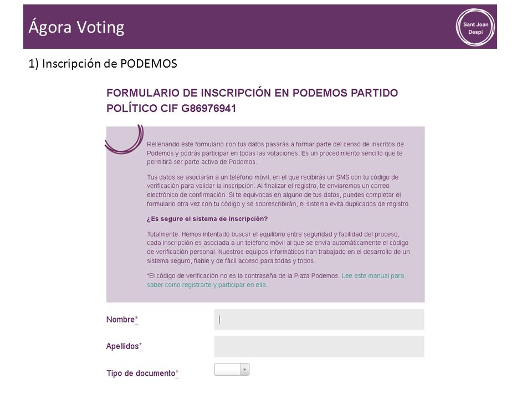Click the '1) Inscripción de PODEMOS' heading
The image size is (532, 399).
[103, 63]
